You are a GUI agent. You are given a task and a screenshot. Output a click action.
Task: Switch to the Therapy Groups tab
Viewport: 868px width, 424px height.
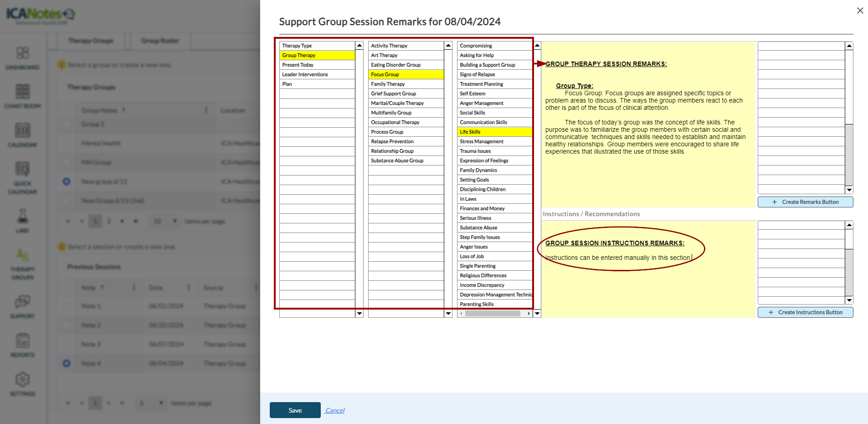[91, 41]
